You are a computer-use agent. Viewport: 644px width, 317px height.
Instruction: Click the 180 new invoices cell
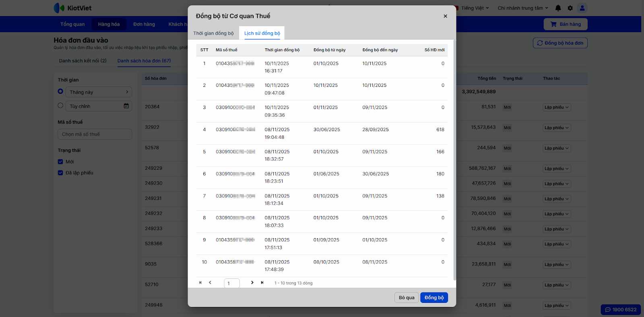[x=440, y=174]
